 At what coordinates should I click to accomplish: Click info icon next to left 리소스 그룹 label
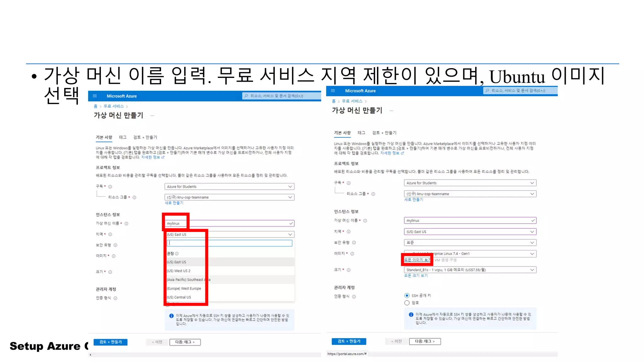(x=134, y=197)
